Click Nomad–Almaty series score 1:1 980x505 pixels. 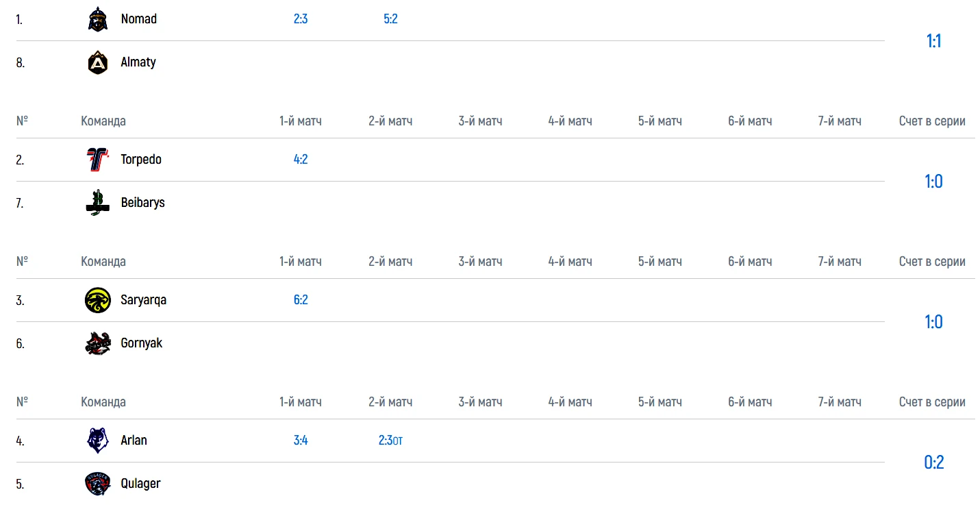click(933, 41)
